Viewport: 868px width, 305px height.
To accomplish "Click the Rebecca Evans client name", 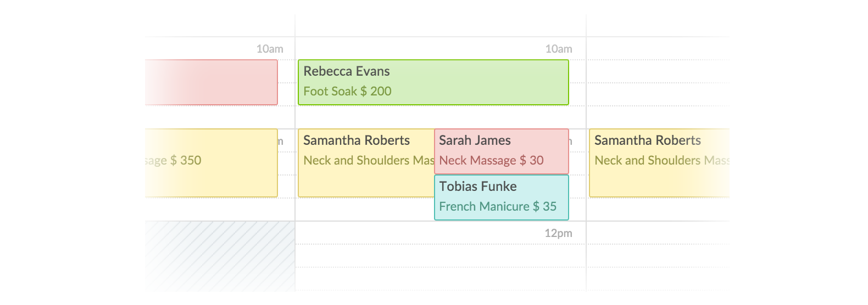I will coord(346,71).
